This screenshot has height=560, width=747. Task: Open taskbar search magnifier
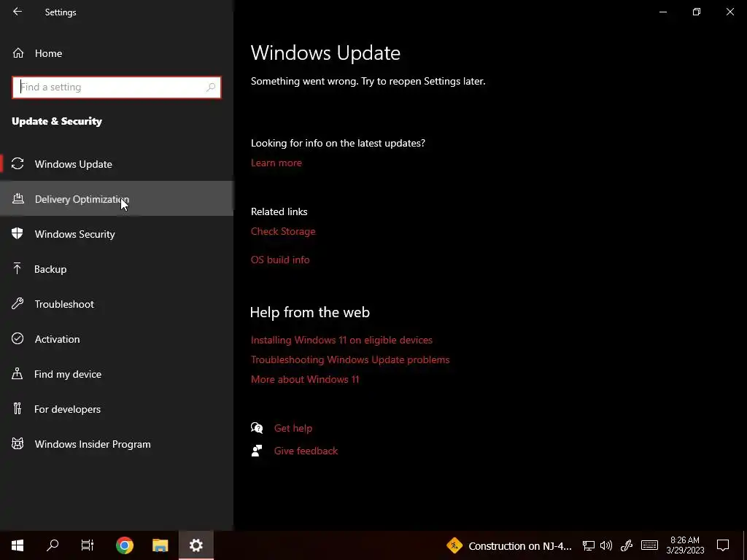click(53, 545)
